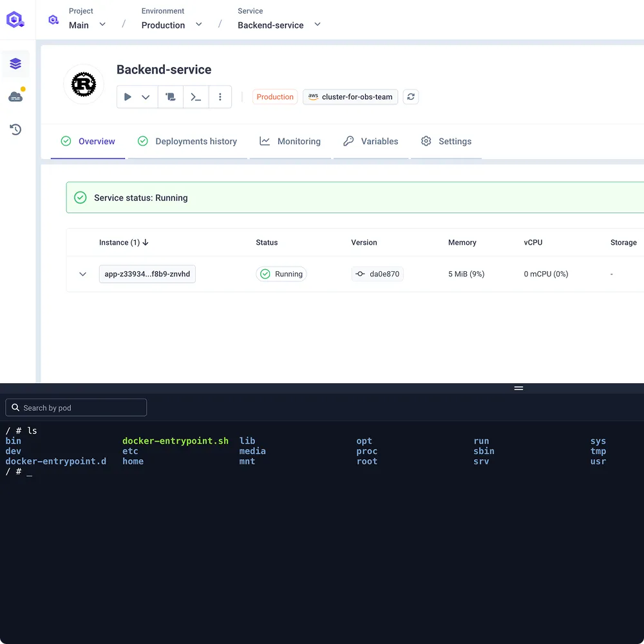Click the da0e870 version commit badge
The image size is (644, 644).
[x=377, y=274]
